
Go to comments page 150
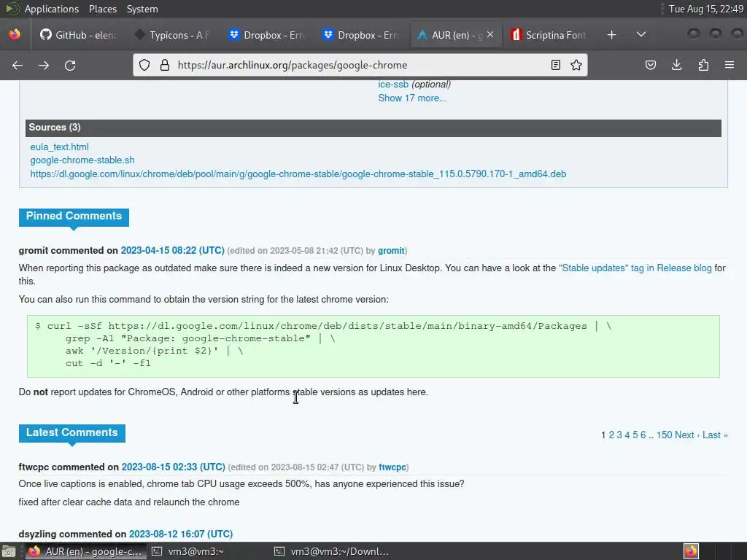coord(665,435)
